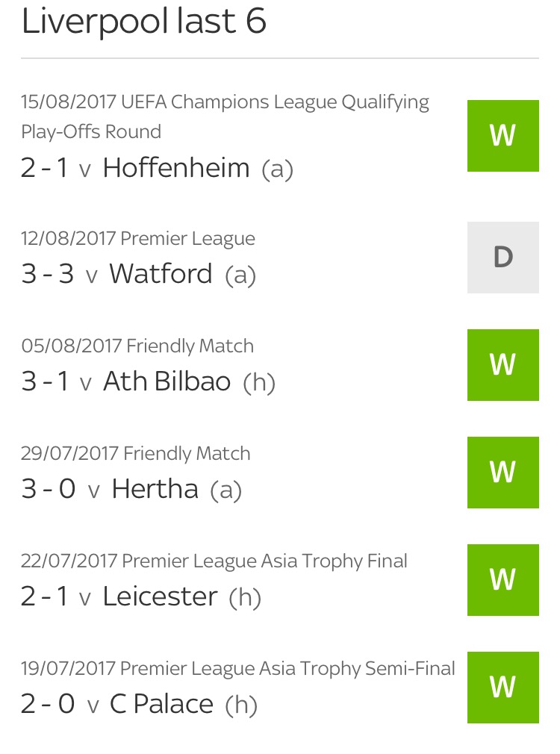Click the C Palace win W badge
560x754 pixels.
[x=503, y=688]
